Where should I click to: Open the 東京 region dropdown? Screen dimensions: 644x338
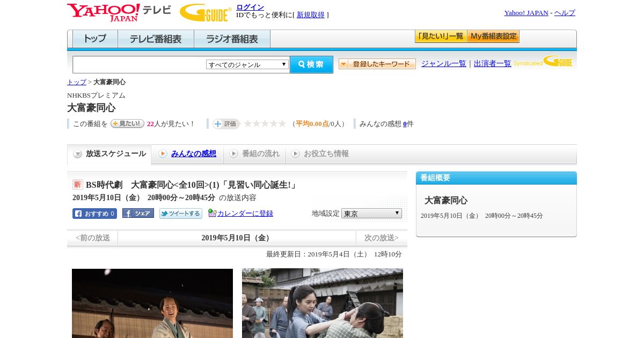coord(371,214)
